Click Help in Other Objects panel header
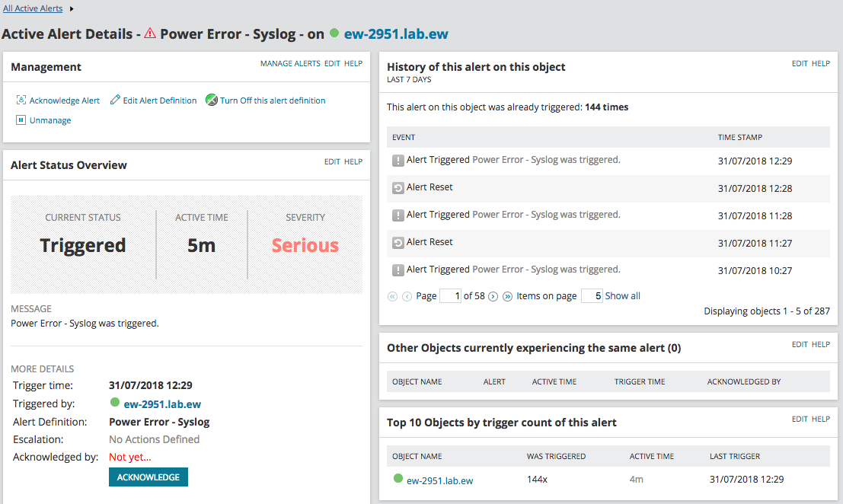Viewport: 843px width, 504px height. pos(821,344)
